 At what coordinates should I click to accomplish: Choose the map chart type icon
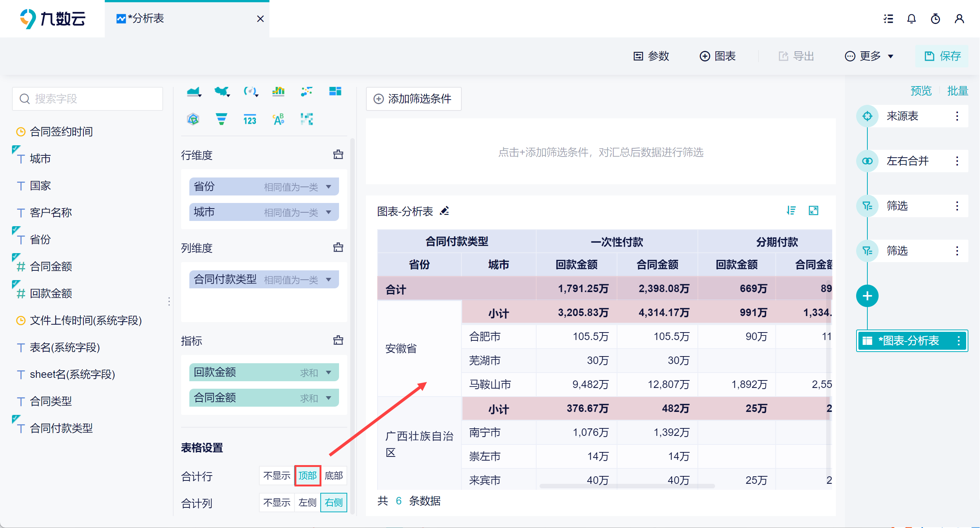point(222,91)
